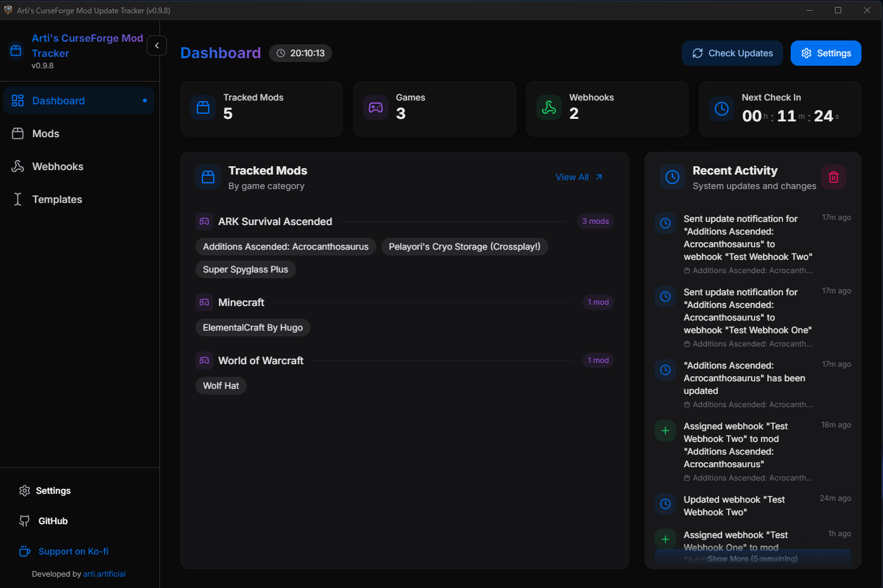Click the Tracked Mods panel header icon
The height and width of the screenshot is (588, 883).
coord(208,178)
